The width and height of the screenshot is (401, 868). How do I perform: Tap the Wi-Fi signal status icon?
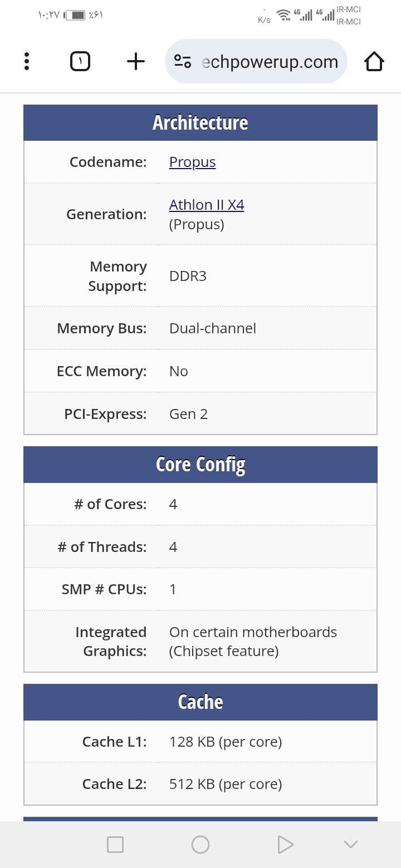(x=284, y=15)
